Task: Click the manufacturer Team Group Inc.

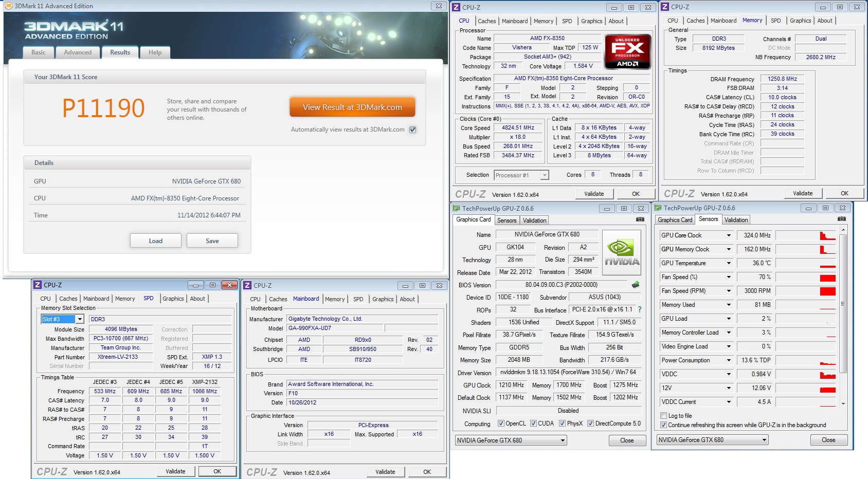Action: [x=121, y=347]
